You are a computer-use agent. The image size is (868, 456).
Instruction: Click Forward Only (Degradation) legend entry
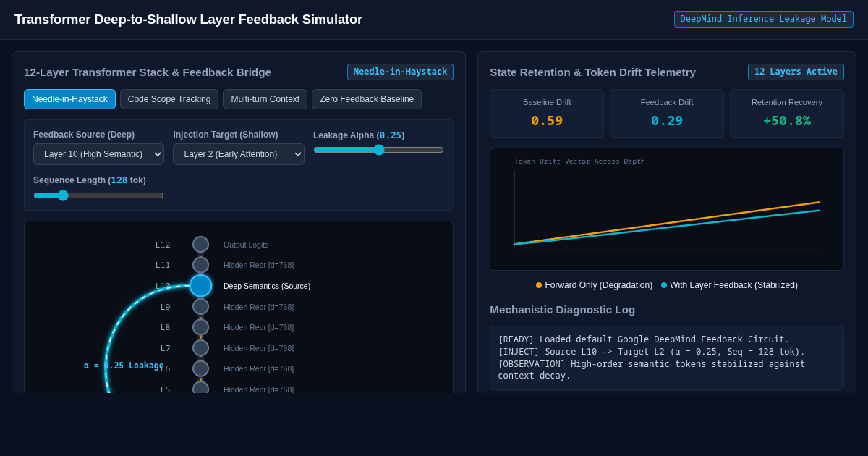tap(594, 285)
